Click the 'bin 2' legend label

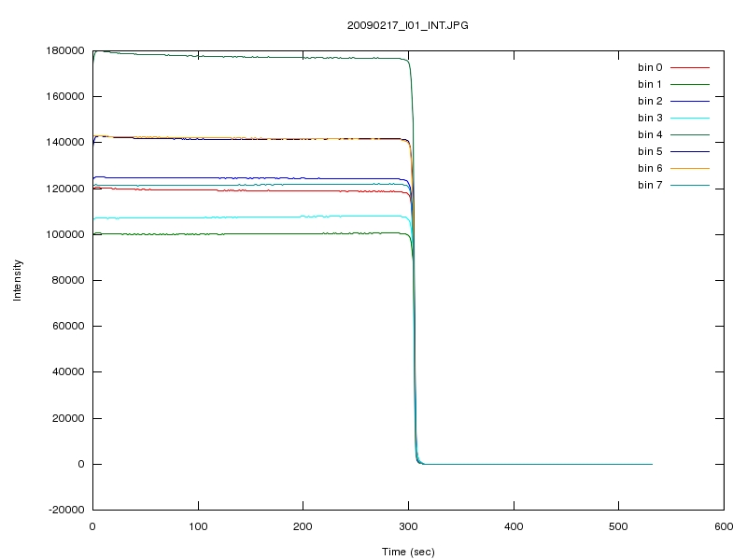coord(650,101)
